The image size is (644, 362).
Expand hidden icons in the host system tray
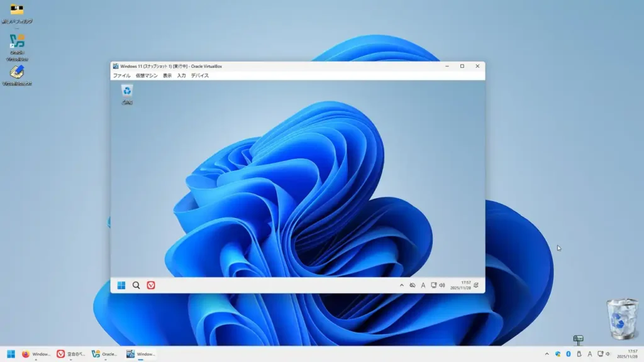[547, 353]
